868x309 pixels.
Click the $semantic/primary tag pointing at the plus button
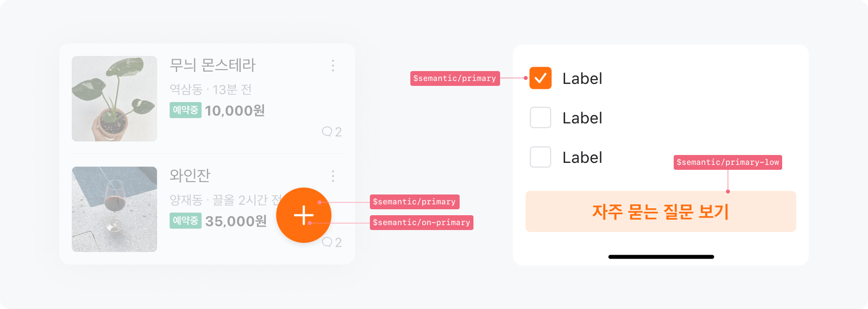click(x=414, y=202)
